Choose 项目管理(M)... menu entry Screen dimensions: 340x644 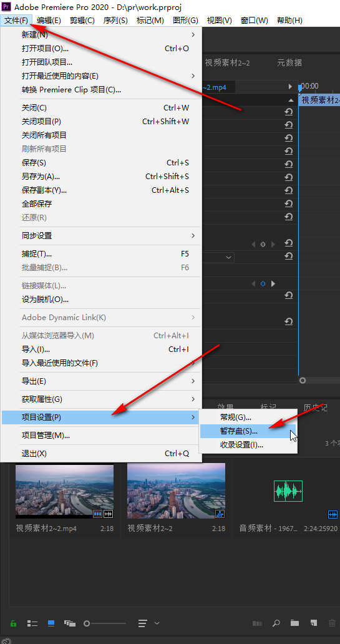tap(102, 436)
